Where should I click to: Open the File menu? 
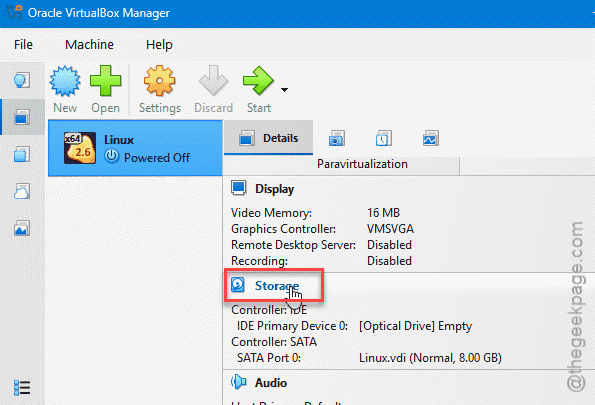23,44
